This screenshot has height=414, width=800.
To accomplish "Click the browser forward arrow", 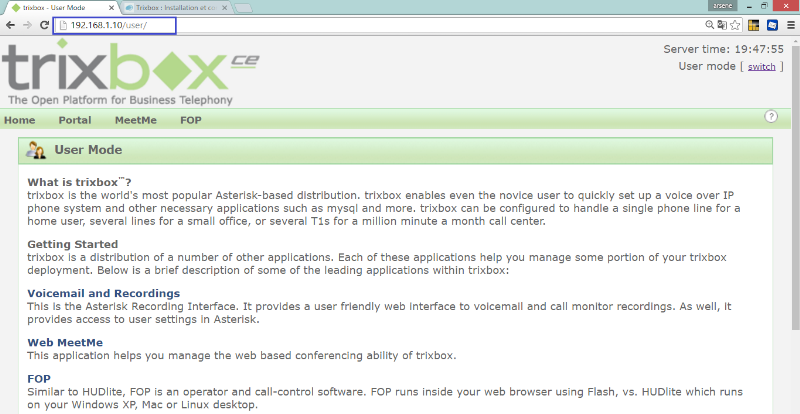I will coord(27,25).
